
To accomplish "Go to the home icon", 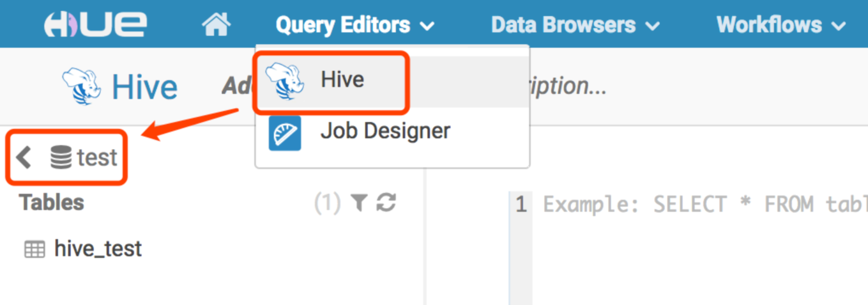I will point(216,25).
